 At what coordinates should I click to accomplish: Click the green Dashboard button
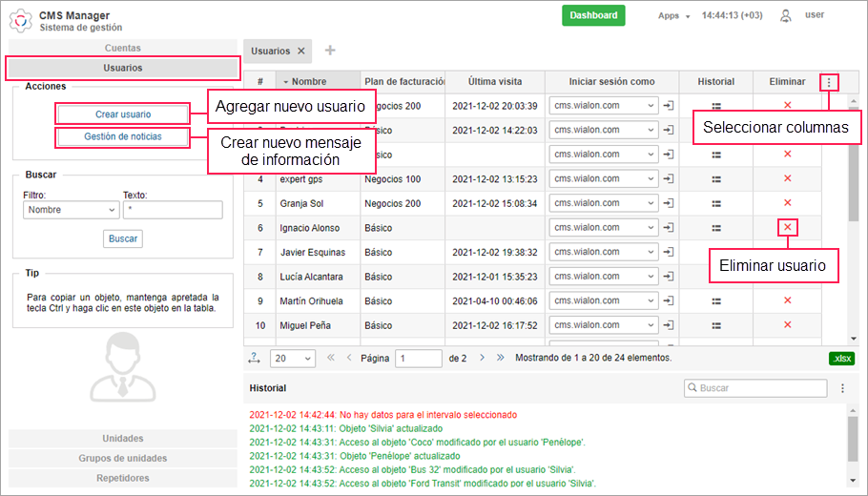tap(593, 15)
